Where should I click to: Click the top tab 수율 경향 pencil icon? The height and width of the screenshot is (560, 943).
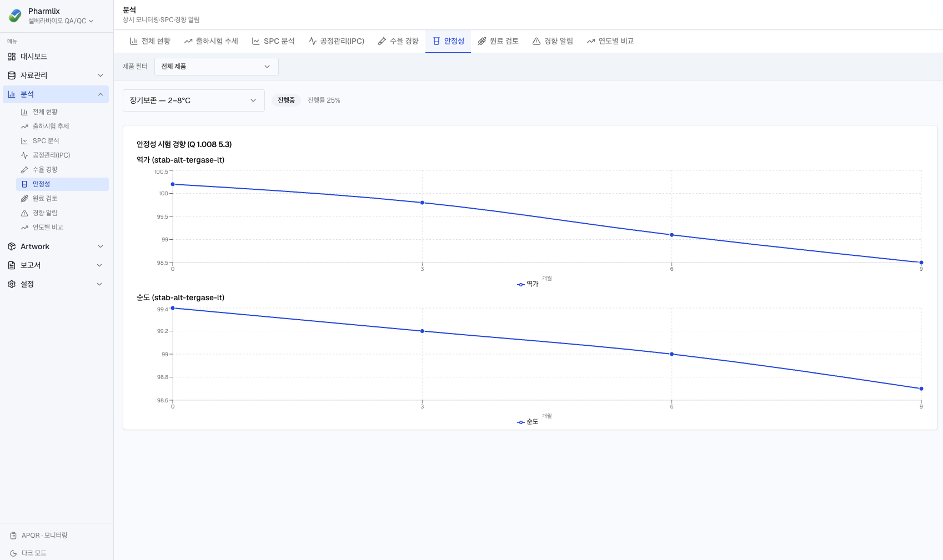pyautogui.click(x=382, y=41)
